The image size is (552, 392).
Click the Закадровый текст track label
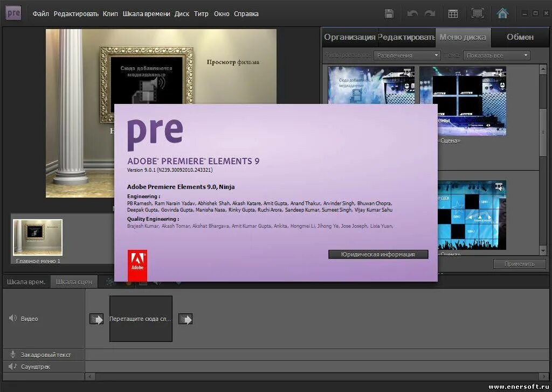click(46, 355)
